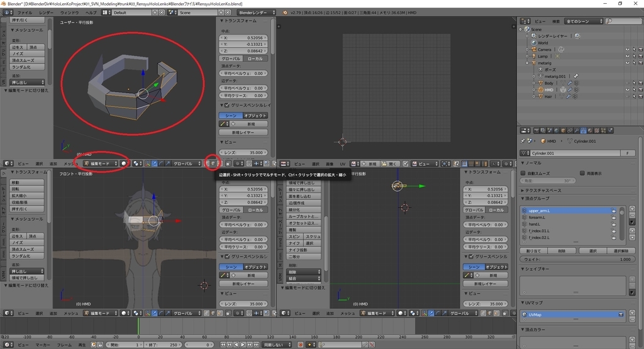The image size is (644, 349).
Task: Toggle Body selectability arrow in outliner
Action: (x=634, y=83)
